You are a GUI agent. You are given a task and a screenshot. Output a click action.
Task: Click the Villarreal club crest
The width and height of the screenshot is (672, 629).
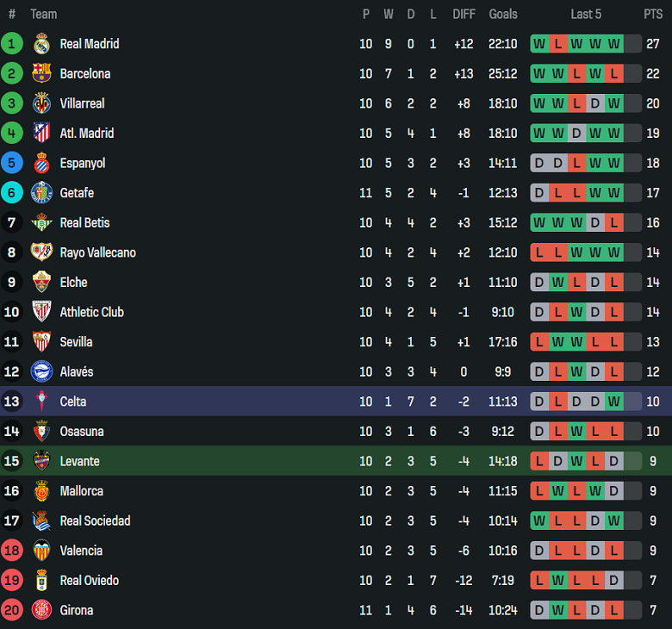[41, 103]
